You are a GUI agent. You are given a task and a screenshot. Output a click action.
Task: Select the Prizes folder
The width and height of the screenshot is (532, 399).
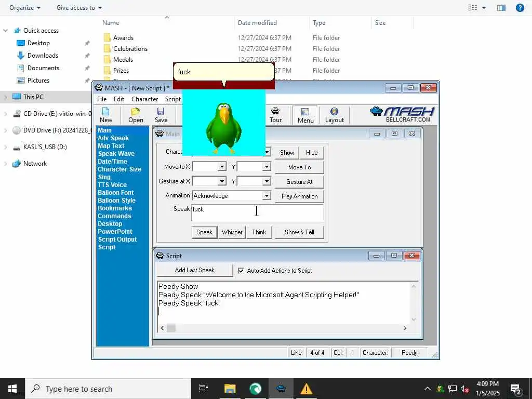click(121, 70)
